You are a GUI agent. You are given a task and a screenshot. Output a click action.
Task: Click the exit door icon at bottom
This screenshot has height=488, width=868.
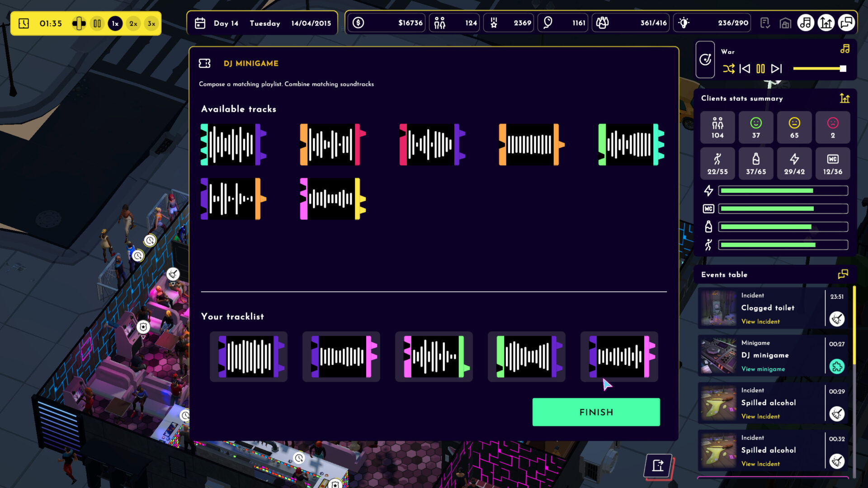click(658, 465)
